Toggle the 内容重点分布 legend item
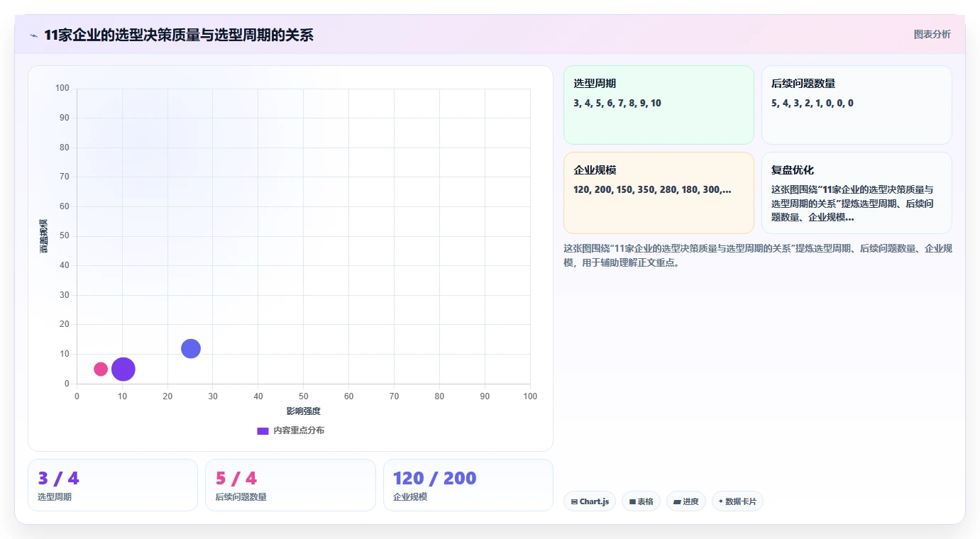This screenshot has height=539, width=980. 291,430
